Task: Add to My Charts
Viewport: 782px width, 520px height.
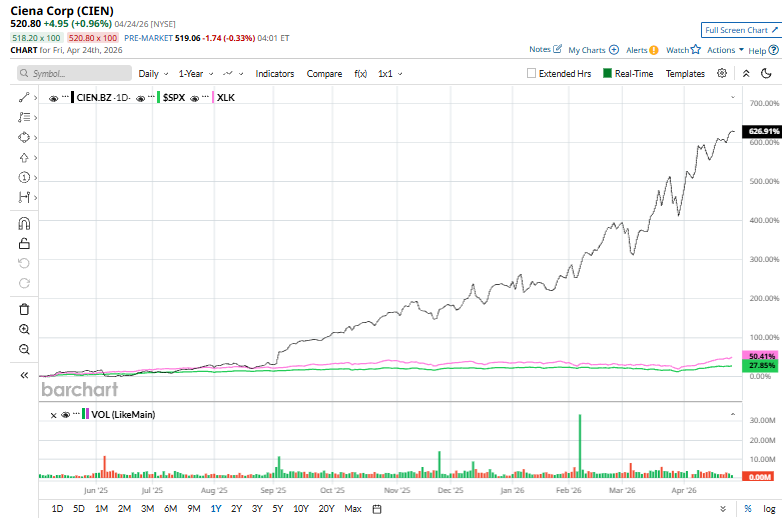Action: click(593, 50)
